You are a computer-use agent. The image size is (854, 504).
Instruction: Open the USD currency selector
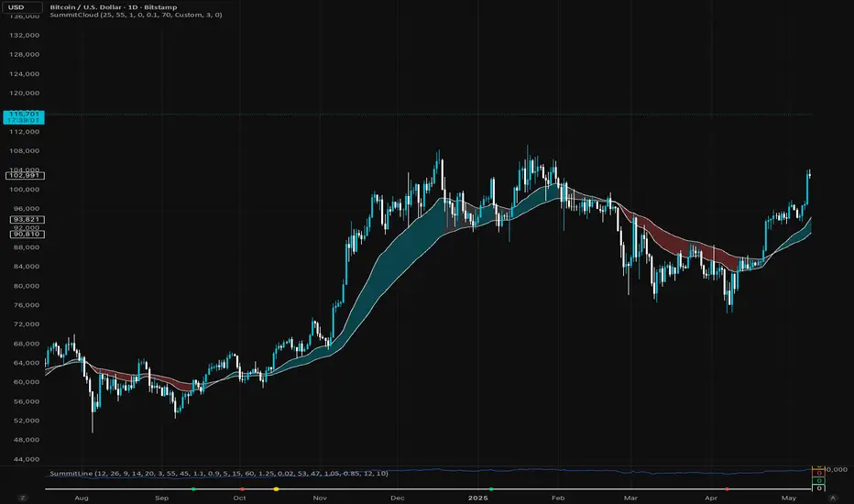(22, 7)
